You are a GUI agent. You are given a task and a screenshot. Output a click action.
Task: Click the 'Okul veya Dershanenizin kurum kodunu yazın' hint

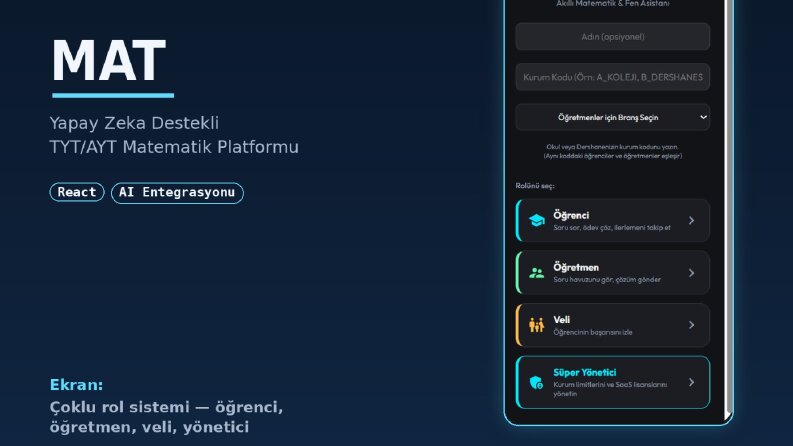pyautogui.click(x=612, y=147)
